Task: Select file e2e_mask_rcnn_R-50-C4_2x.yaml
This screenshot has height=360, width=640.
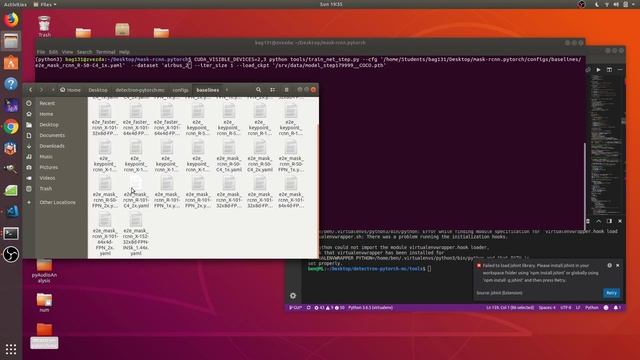Action: point(260,156)
